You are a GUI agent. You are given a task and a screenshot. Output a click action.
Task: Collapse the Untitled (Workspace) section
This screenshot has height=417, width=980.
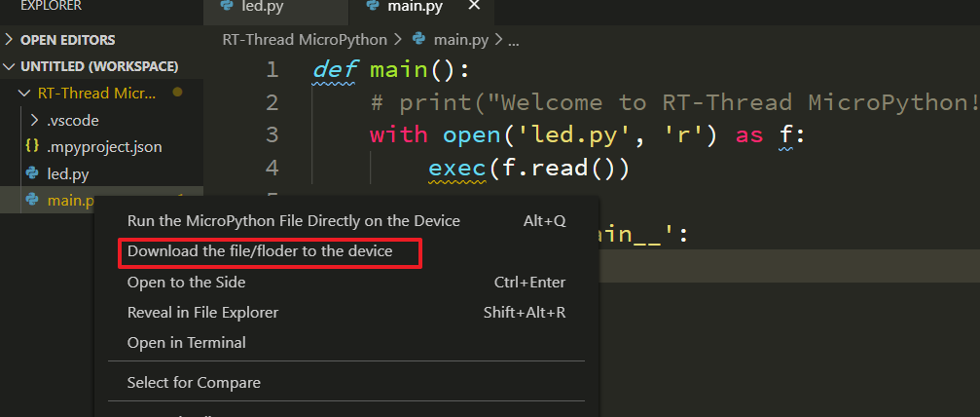(x=10, y=66)
